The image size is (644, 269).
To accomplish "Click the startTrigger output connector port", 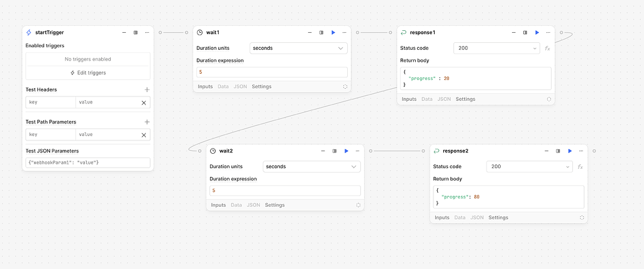I will coord(160,33).
